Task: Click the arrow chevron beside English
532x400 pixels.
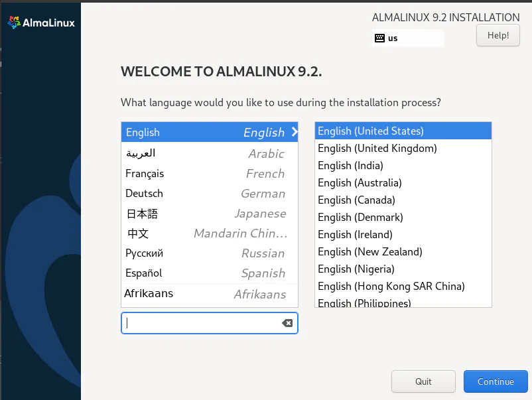Action: 295,131
